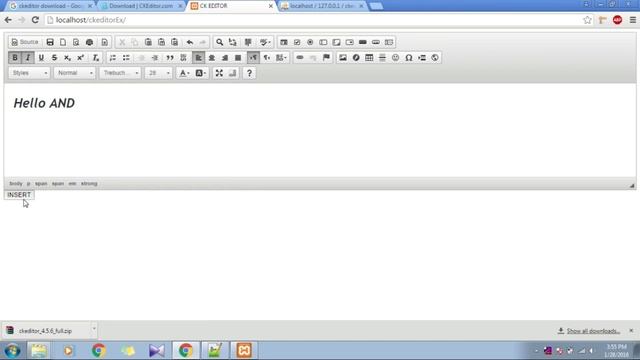Insert a Button form element
Viewport: 640px width, 360px height.
362,42
